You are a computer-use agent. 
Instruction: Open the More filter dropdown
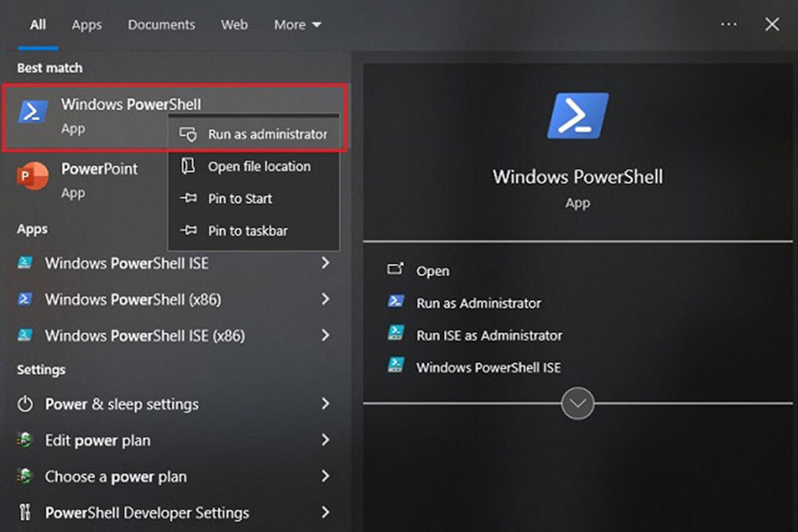click(298, 25)
